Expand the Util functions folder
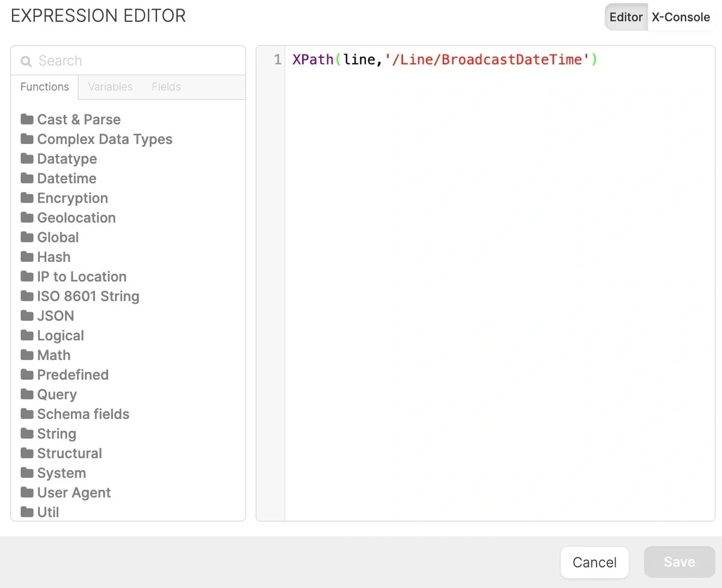The height and width of the screenshot is (588, 722). tap(40, 512)
